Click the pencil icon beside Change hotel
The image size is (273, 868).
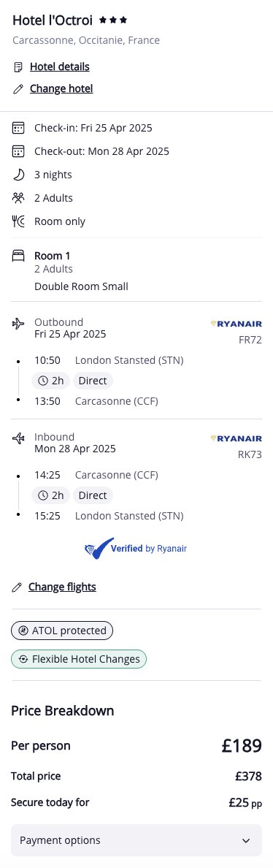click(18, 88)
